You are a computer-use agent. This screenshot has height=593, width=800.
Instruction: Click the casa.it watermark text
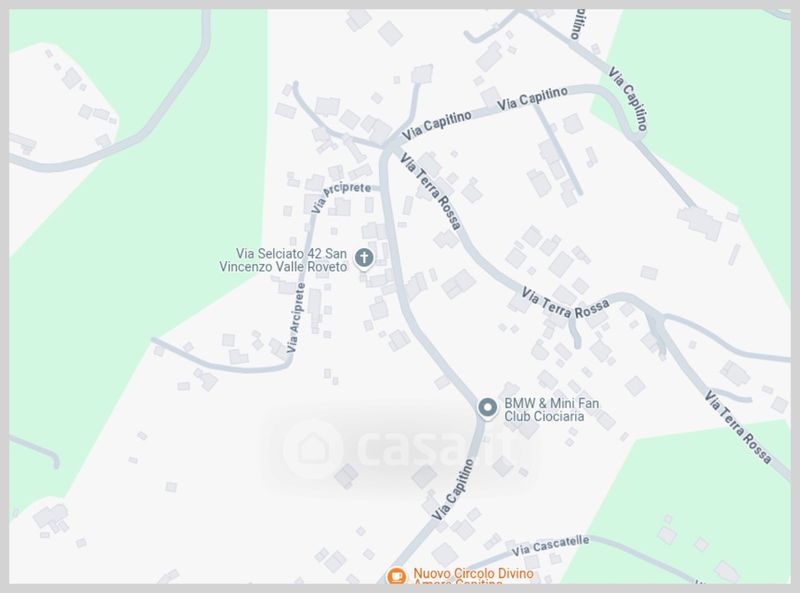(x=438, y=448)
